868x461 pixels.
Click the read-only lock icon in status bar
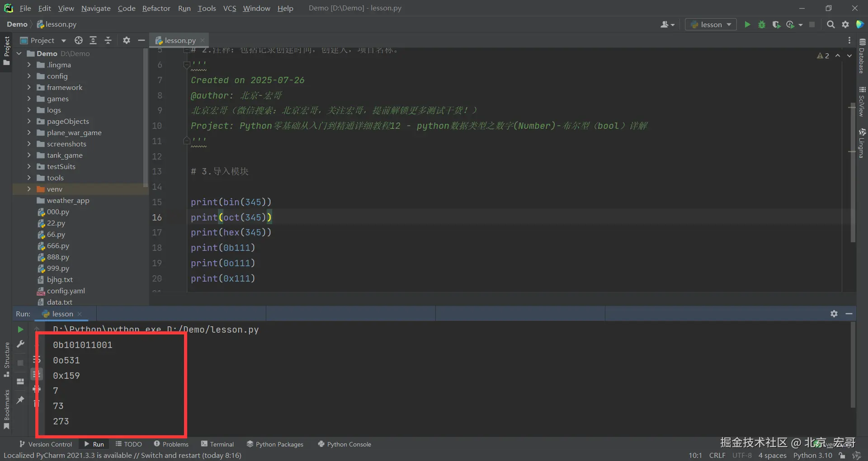[842, 456]
